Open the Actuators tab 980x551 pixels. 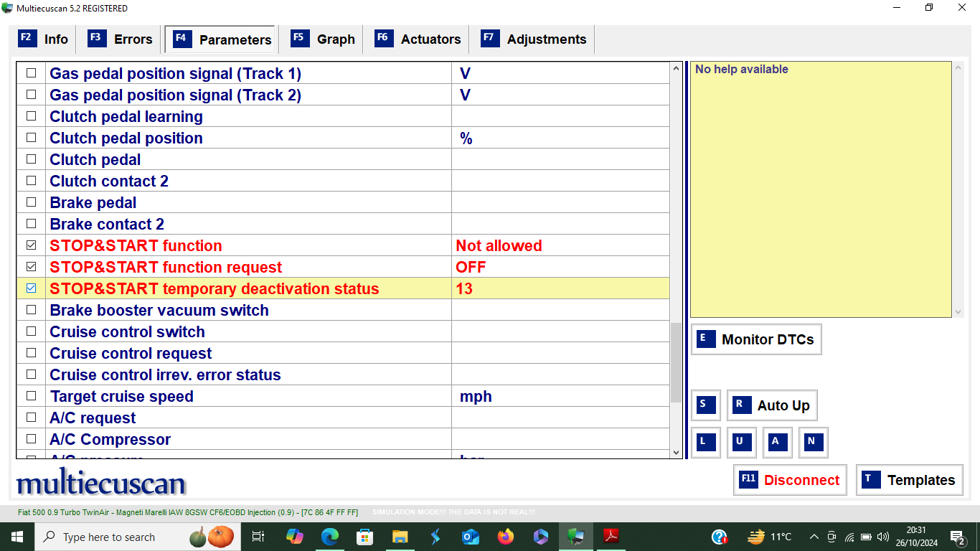click(417, 39)
